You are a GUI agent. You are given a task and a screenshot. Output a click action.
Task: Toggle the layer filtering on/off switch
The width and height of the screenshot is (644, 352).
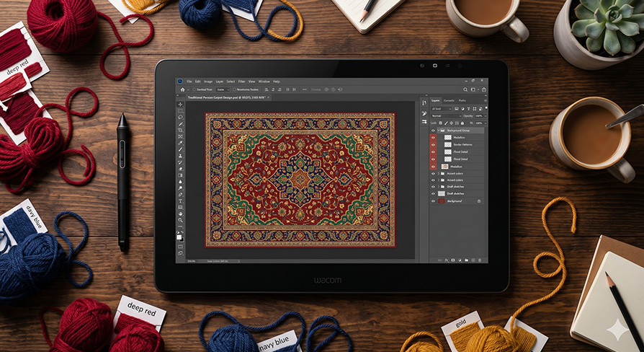(x=486, y=108)
